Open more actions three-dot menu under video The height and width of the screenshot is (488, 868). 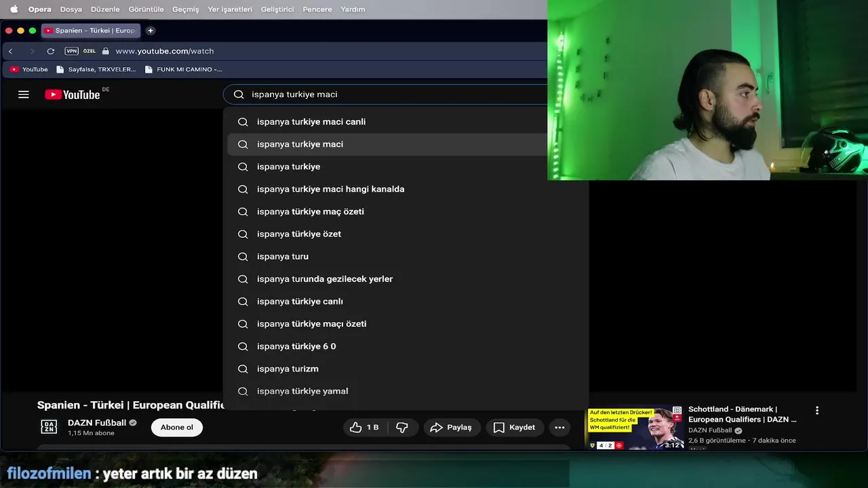coord(559,427)
